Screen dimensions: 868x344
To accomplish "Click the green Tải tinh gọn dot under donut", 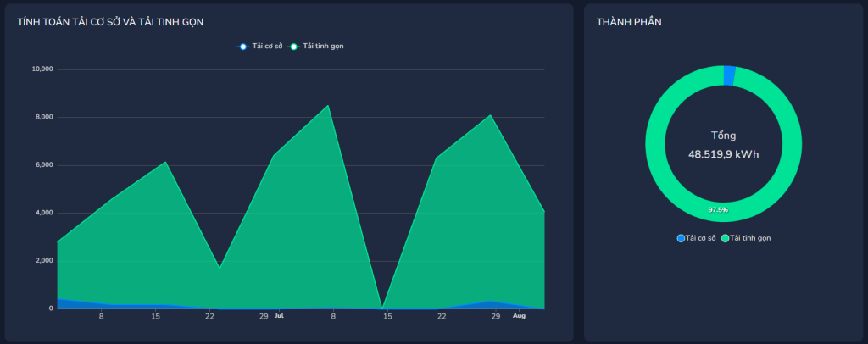I will [x=725, y=238].
